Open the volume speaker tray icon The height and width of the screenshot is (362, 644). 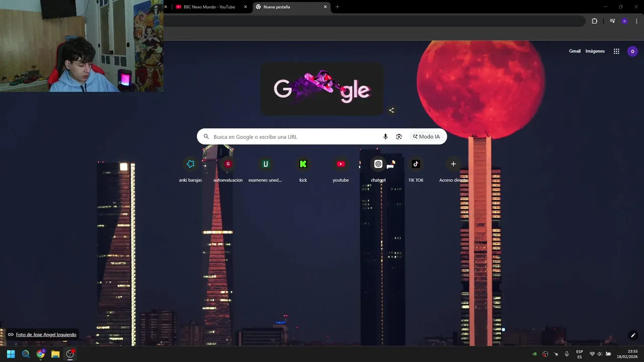(x=600, y=354)
